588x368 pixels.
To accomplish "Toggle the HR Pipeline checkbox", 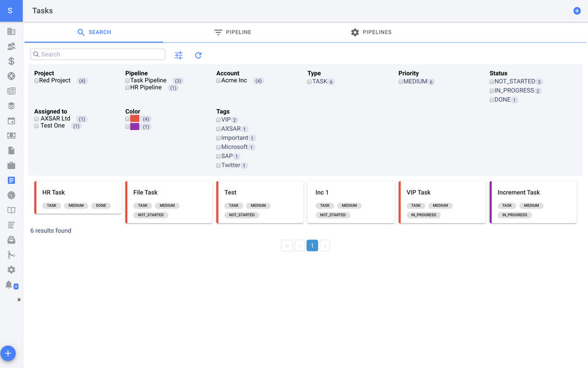I will [127, 88].
